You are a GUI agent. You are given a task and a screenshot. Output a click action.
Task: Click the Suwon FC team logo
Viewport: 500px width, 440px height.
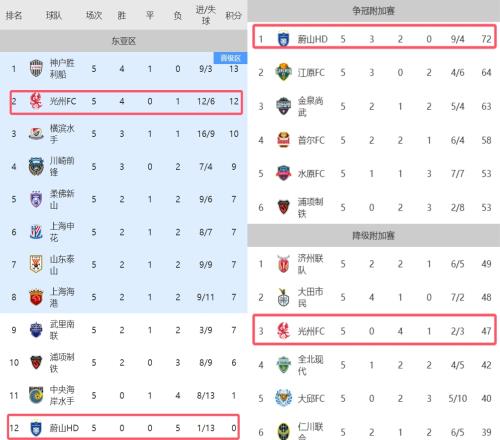(x=283, y=173)
